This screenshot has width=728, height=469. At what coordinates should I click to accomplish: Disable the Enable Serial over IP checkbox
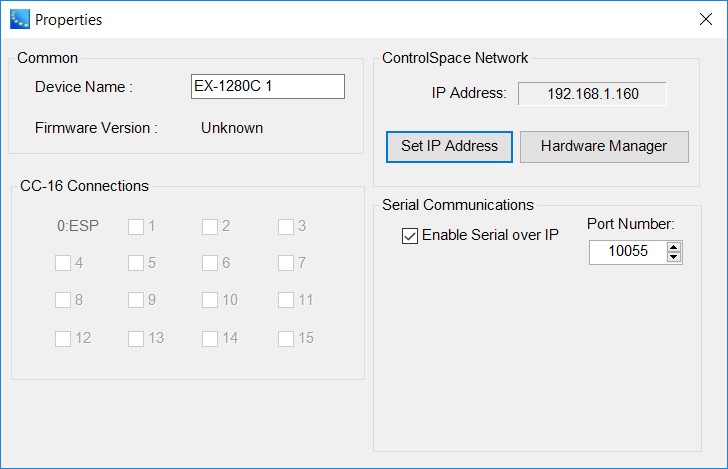tap(410, 235)
